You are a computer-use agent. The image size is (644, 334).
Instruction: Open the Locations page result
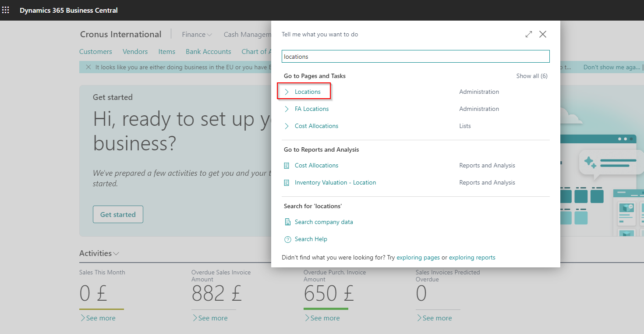pos(308,92)
